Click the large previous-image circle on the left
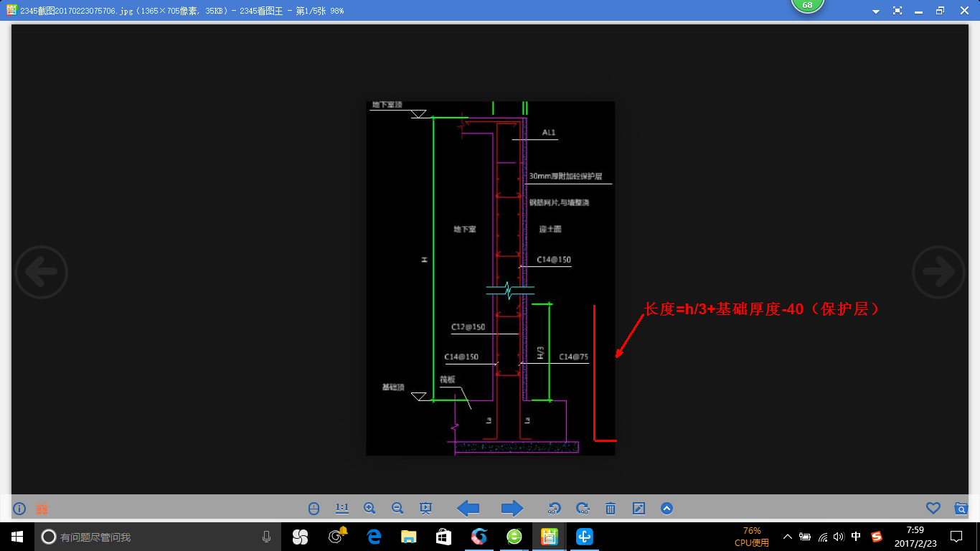980x551 pixels. point(42,272)
